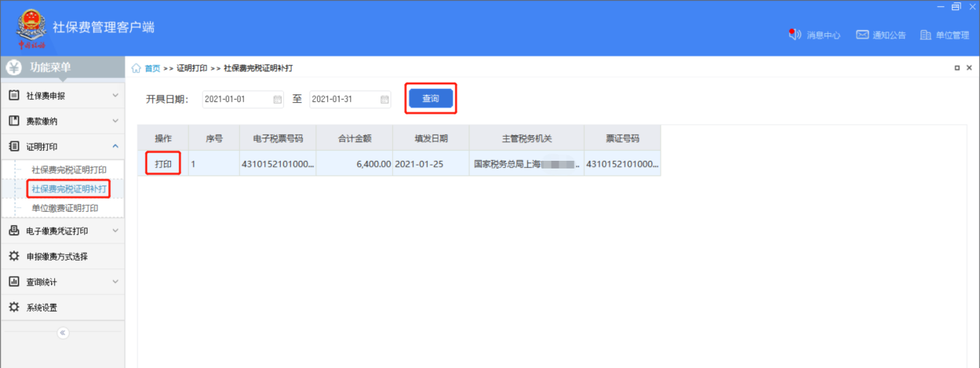Viewport: 980px width, 368px height.
Task: Open calendar picker for end date
Action: (384, 100)
